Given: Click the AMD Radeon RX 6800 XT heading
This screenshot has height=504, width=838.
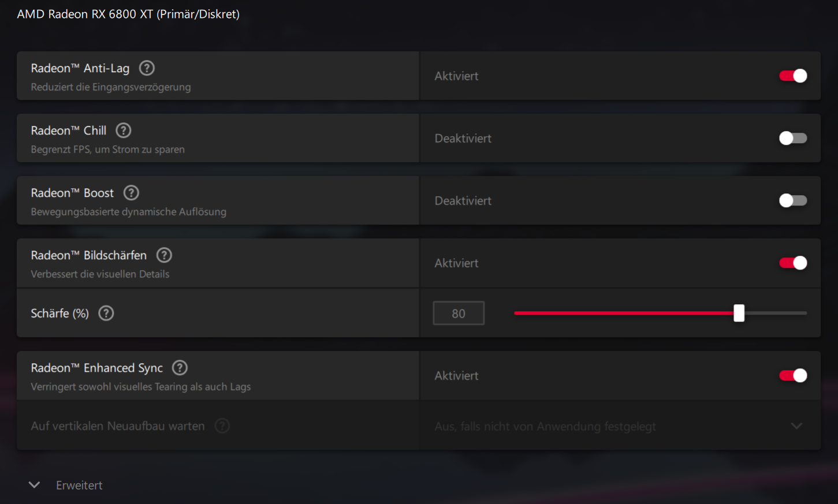Looking at the screenshot, I should click(x=128, y=14).
